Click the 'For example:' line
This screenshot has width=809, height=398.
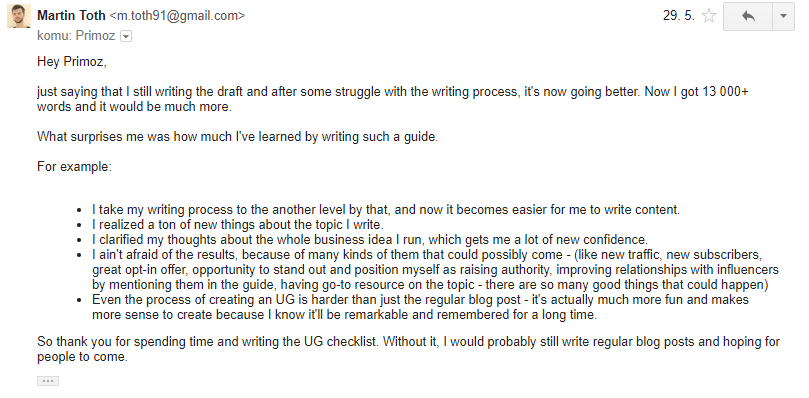coord(74,167)
